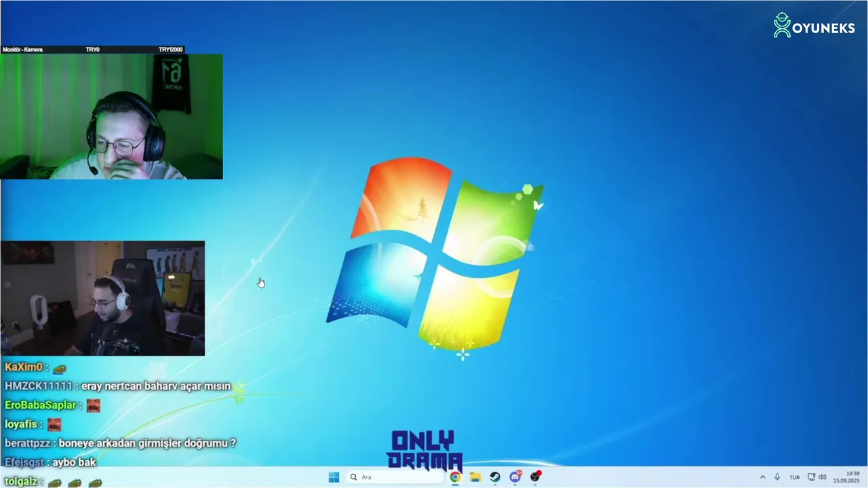Click the Monitör - Kamera label
Image resolution: width=868 pixels, height=488 pixels.
(x=23, y=49)
